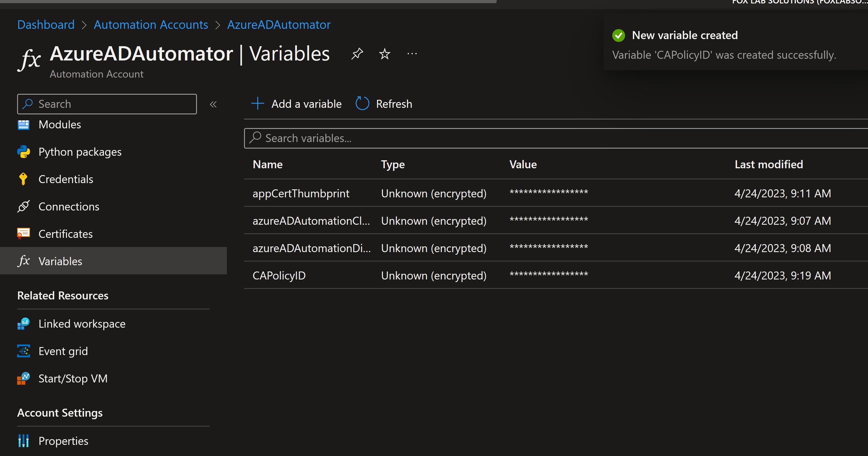Navigate to Dashboard breadcrumb
The width and height of the screenshot is (868, 456).
46,25
